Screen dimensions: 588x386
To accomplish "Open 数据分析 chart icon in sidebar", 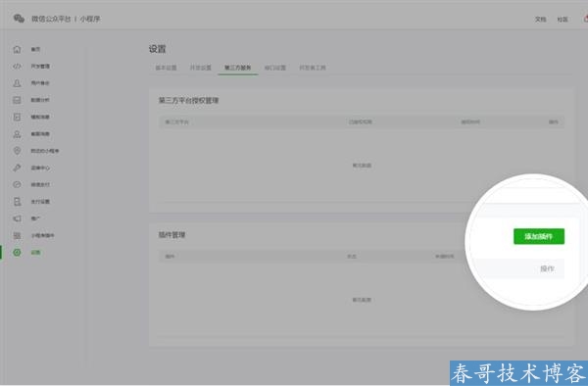I will pos(17,100).
